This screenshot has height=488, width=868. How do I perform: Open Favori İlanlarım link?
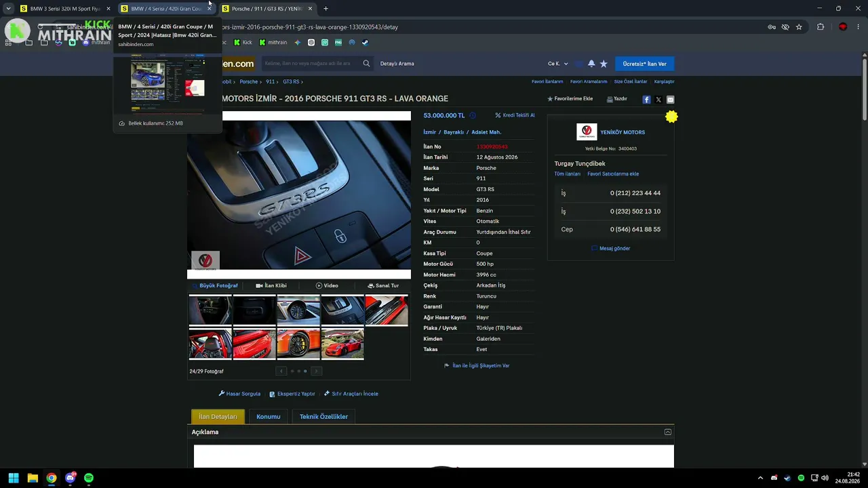pyautogui.click(x=547, y=82)
